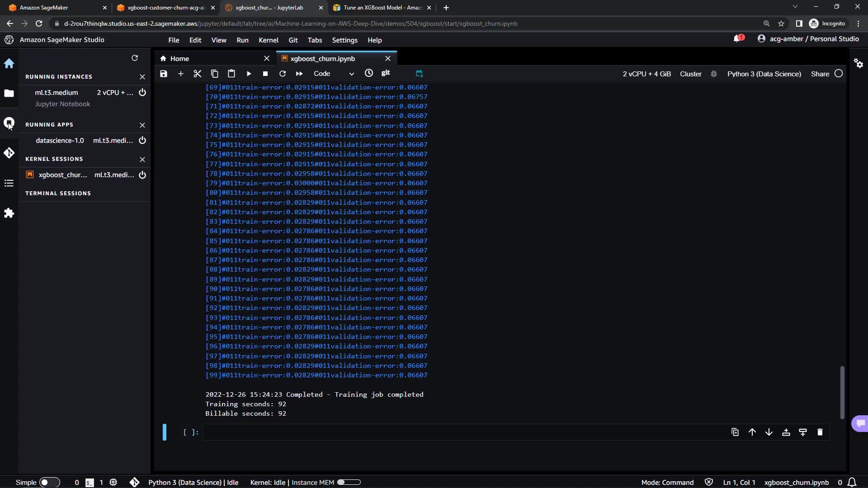Open the Git sidebar panel icon
The height and width of the screenshot is (488, 868).
[x=9, y=153]
